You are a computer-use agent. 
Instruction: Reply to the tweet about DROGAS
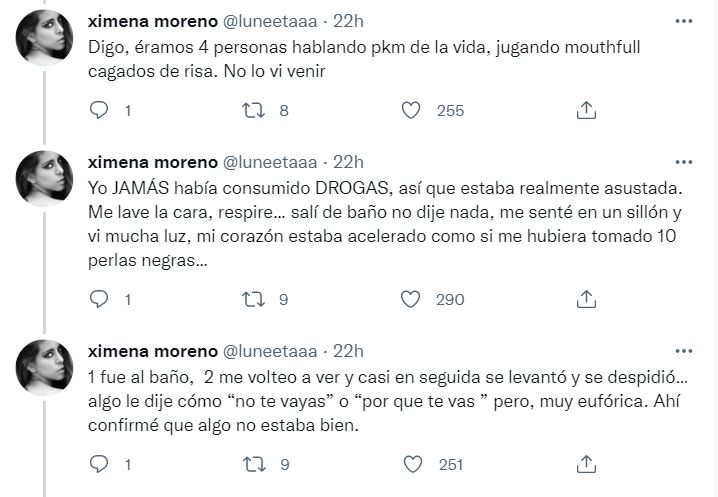pyautogui.click(x=99, y=298)
